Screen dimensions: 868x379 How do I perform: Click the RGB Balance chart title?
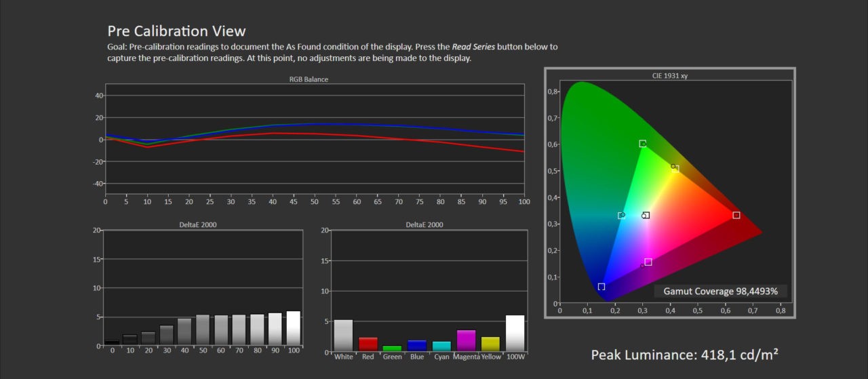point(309,79)
